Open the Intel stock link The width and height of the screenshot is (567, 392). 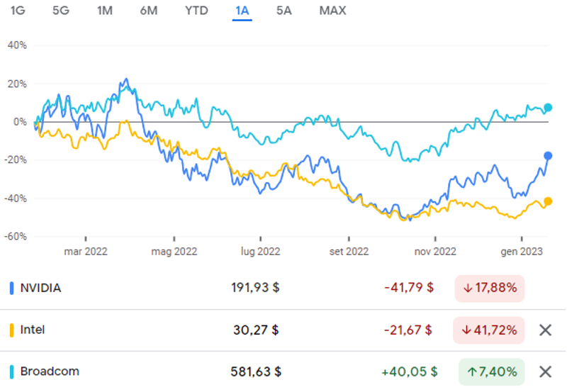point(33,330)
